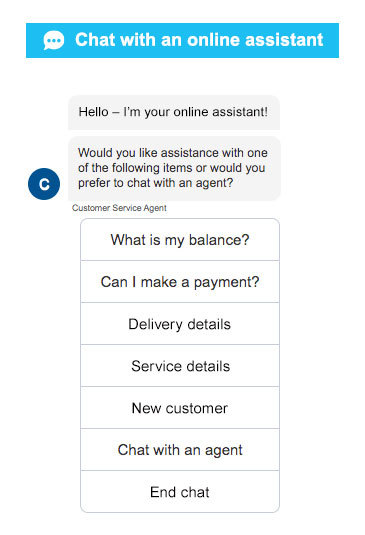Screen dimensions: 365x535
Task: Select the New customer option
Action: click(x=180, y=408)
